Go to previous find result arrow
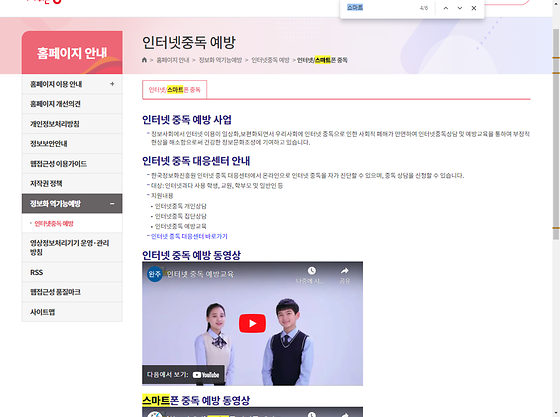This screenshot has width=560, height=417. point(446,8)
